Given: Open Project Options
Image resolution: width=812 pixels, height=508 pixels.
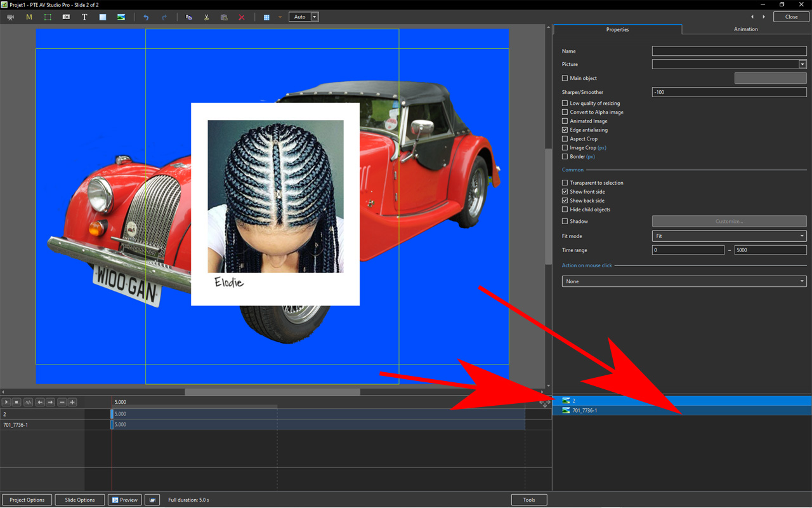Looking at the screenshot, I should pos(27,500).
